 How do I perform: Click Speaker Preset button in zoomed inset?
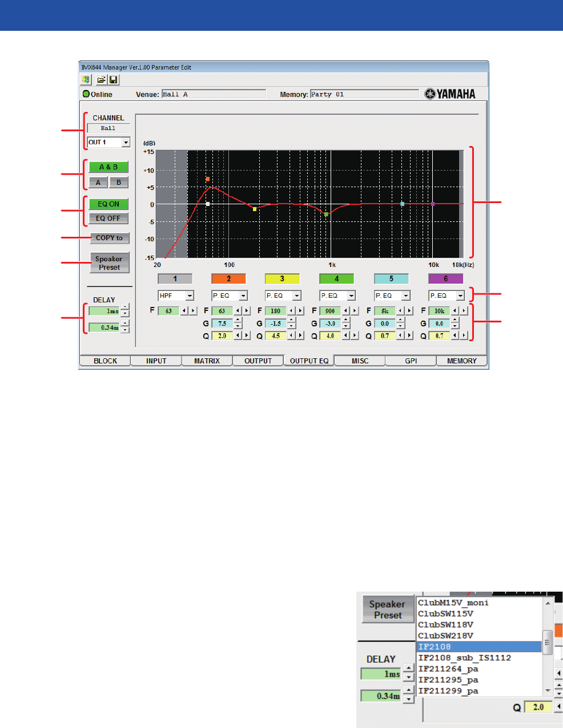point(387,610)
